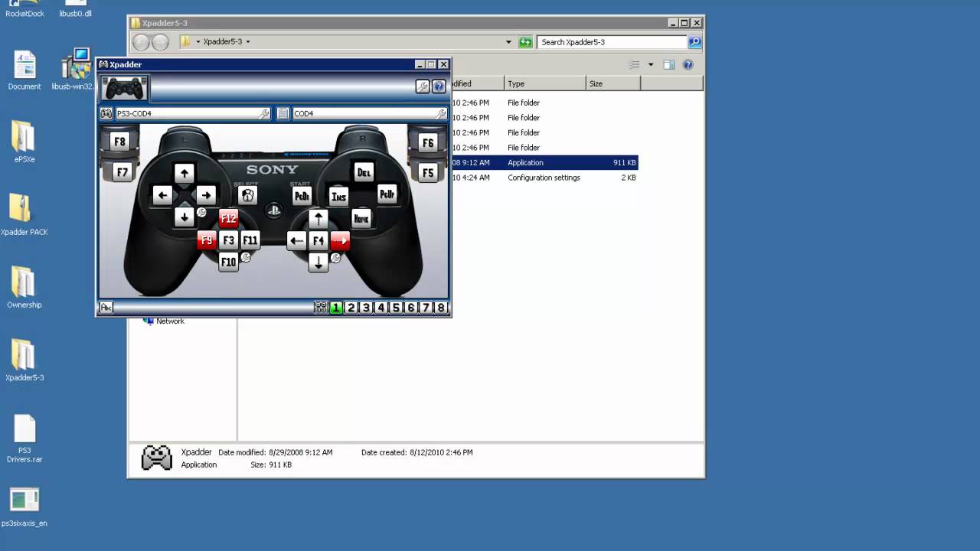Image resolution: width=980 pixels, height=551 pixels.
Task: Click the PgDn assignment on Start button
Action: pos(302,196)
